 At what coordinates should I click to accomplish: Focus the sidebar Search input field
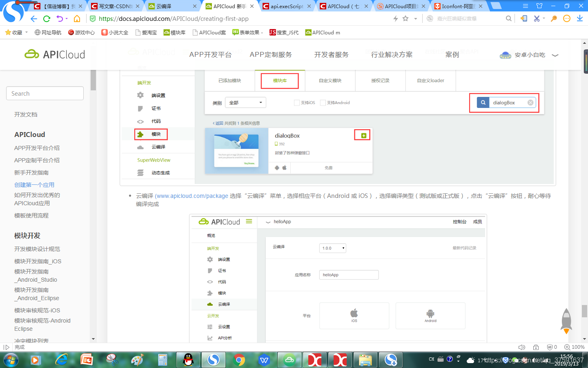45,93
